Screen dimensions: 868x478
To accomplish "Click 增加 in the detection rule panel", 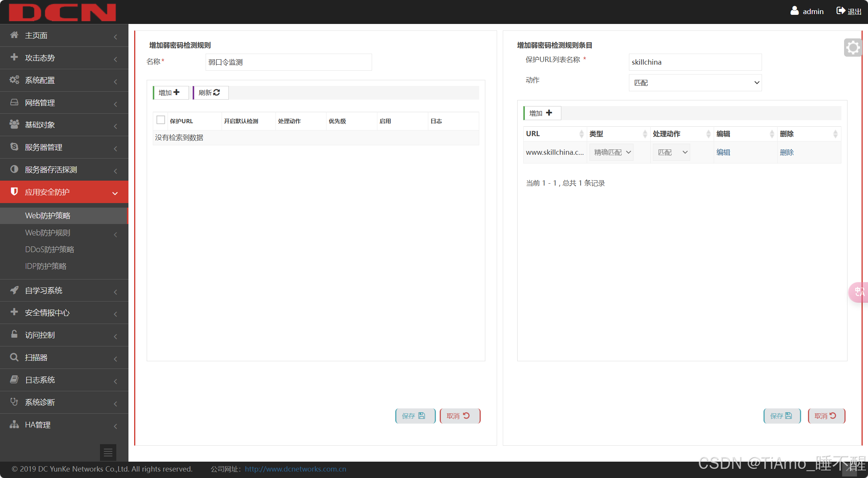I will coord(171,93).
